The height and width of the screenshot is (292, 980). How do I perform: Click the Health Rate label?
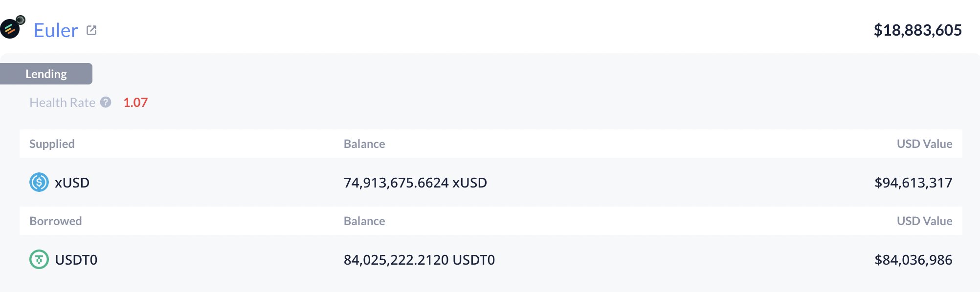tap(62, 103)
